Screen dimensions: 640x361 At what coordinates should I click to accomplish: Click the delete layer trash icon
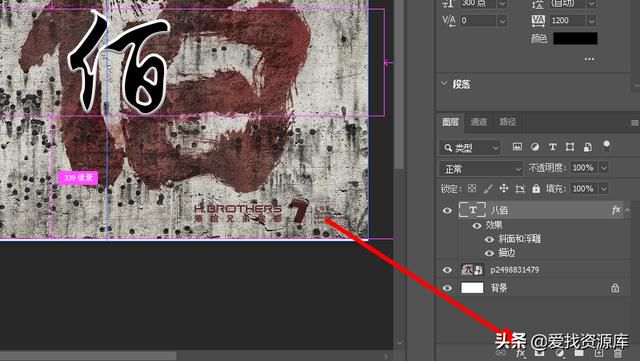[618, 353]
